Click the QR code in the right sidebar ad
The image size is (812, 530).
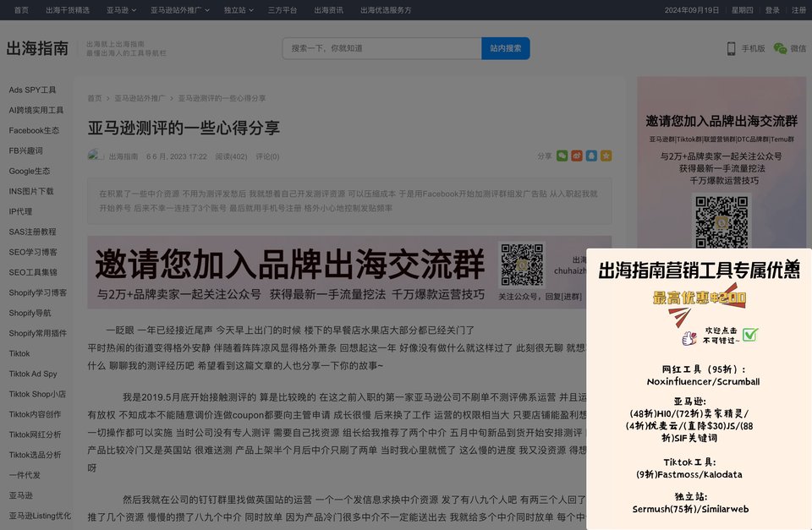coord(721,221)
